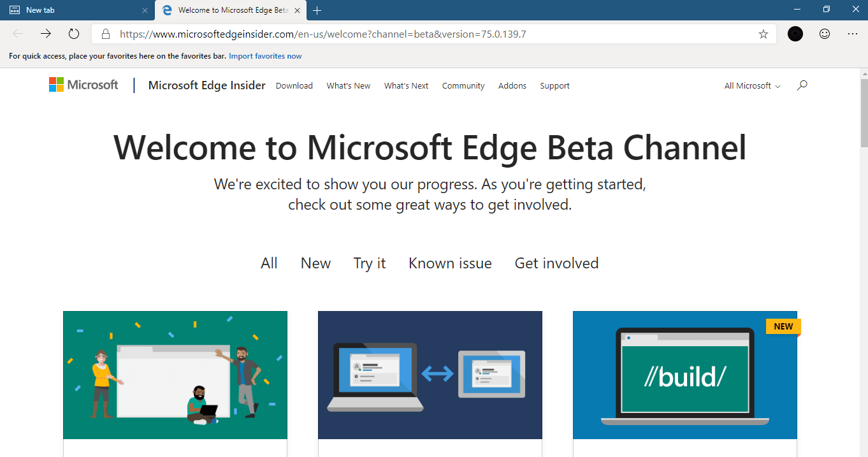Open the //build/ laptop card

685,375
